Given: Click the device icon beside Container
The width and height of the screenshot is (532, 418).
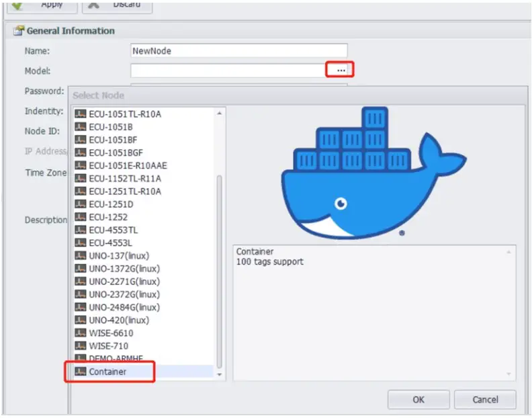Looking at the screenshot, I should (81, 372).
